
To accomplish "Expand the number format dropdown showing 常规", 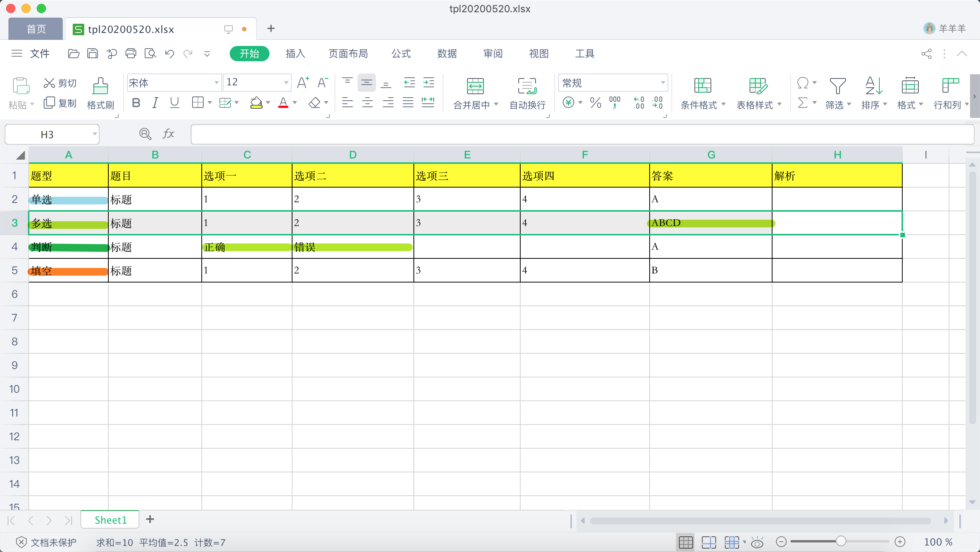I will coord(662,83).
